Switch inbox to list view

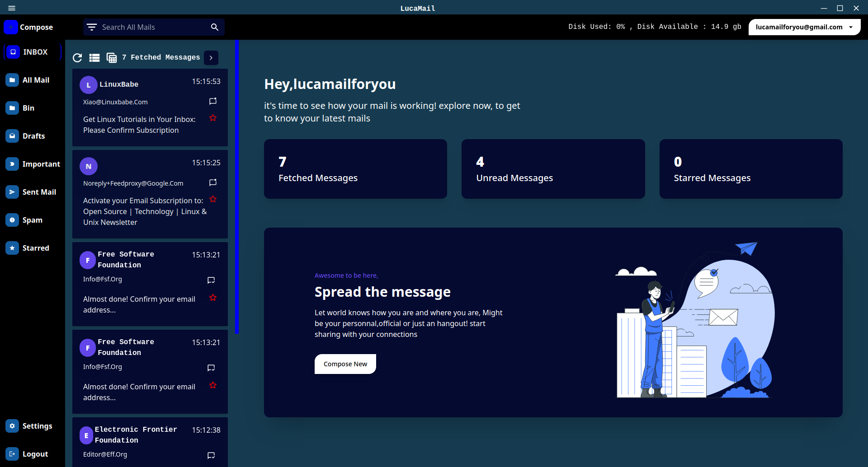coord(94,58)
